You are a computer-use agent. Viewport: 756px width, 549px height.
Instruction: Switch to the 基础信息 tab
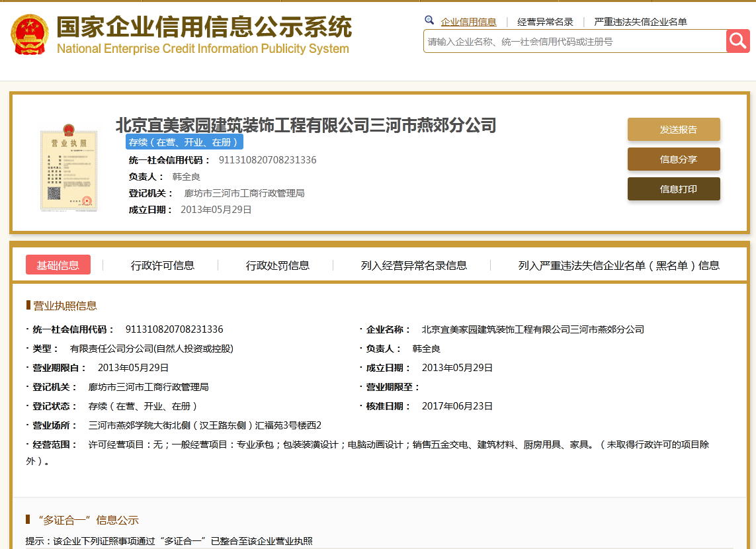click(58, 265)
